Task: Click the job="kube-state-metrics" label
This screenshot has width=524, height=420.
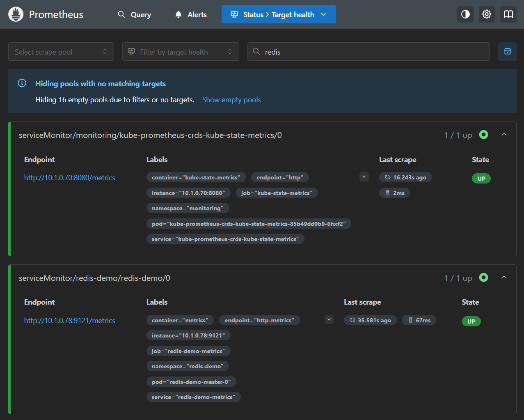Action: [x=277, y=193]
